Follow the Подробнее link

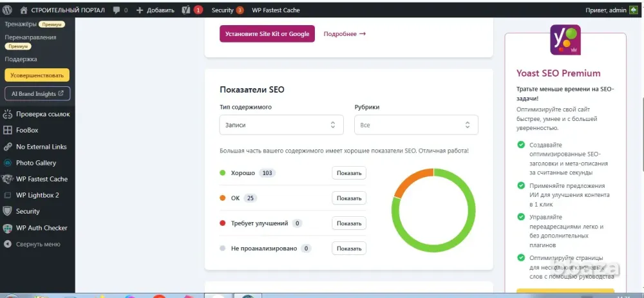[x=345, y=33]
